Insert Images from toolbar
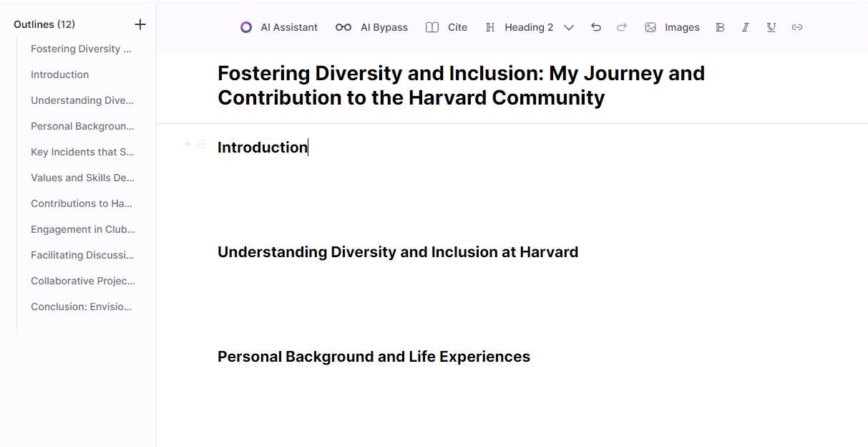The height and width of the screenshot is (447, 868). (x=672, y=27)
